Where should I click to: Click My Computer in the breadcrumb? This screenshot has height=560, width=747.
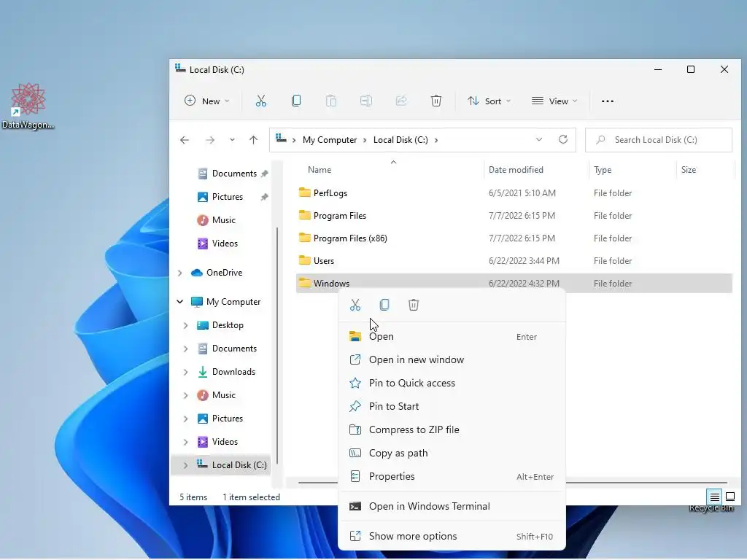pyautogui.click(x=329, y=140)
